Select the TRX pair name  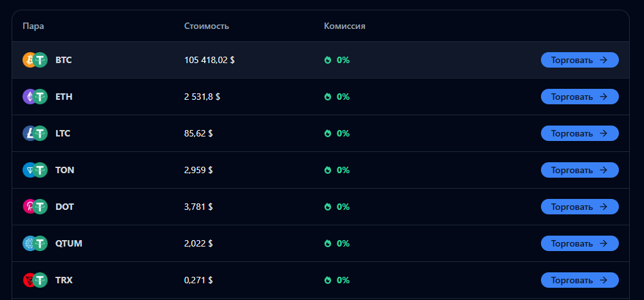(64, 280)
